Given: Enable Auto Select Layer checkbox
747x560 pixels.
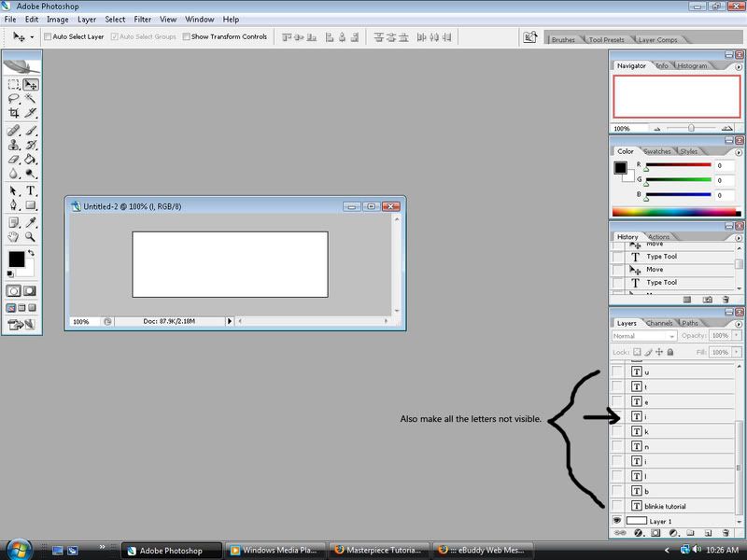Looking at the screenshot, I should (48, 36).
